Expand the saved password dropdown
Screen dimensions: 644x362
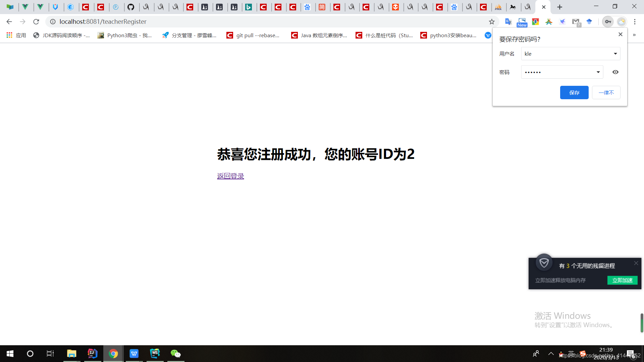(x=597, y=72)
